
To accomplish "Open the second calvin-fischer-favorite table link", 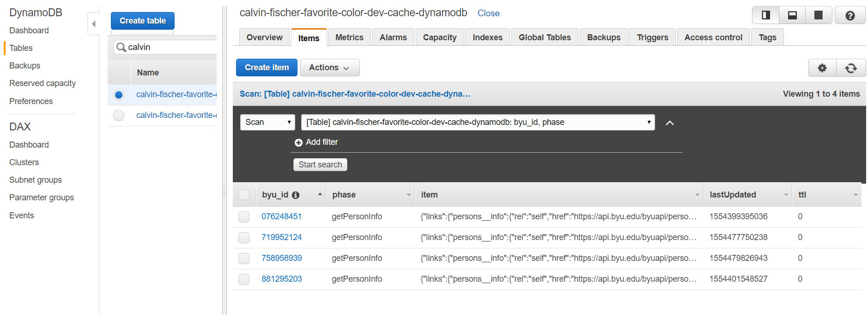I will 176,115.
